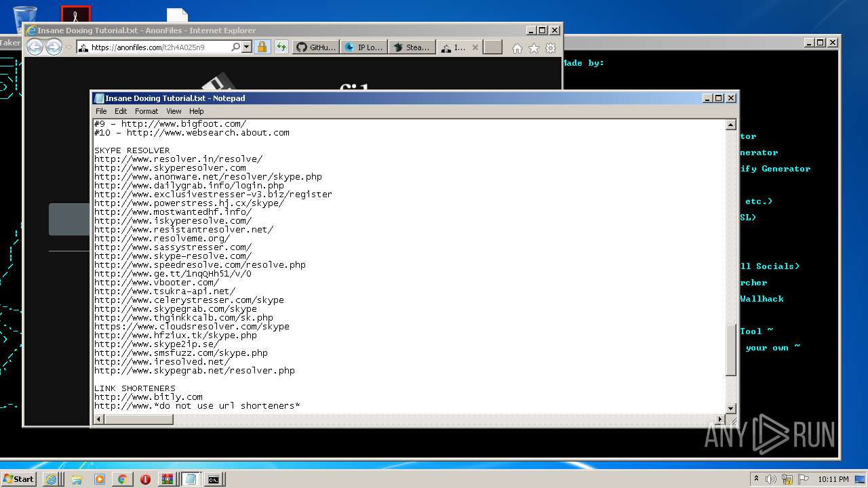Click the Internet Explorer back arrow
The image size is (868, 488).
35,47
